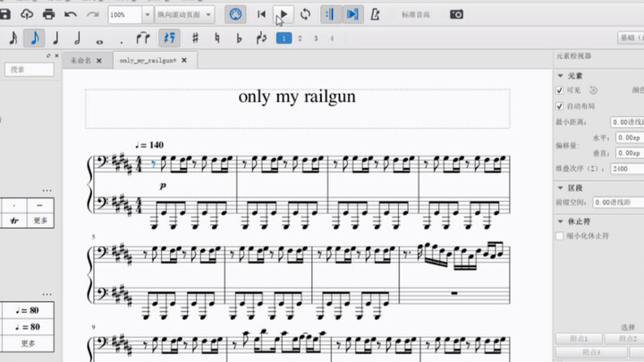644x362 pixels.
Task: Open the 纵向滚动页面 view mode dropdown
Action: point(184,15)
